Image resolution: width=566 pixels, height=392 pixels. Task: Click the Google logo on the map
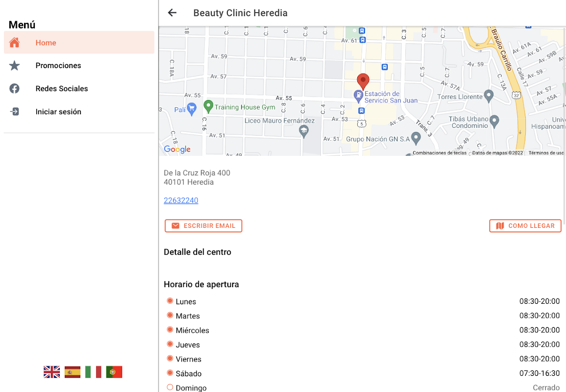[x=177, y=149]
